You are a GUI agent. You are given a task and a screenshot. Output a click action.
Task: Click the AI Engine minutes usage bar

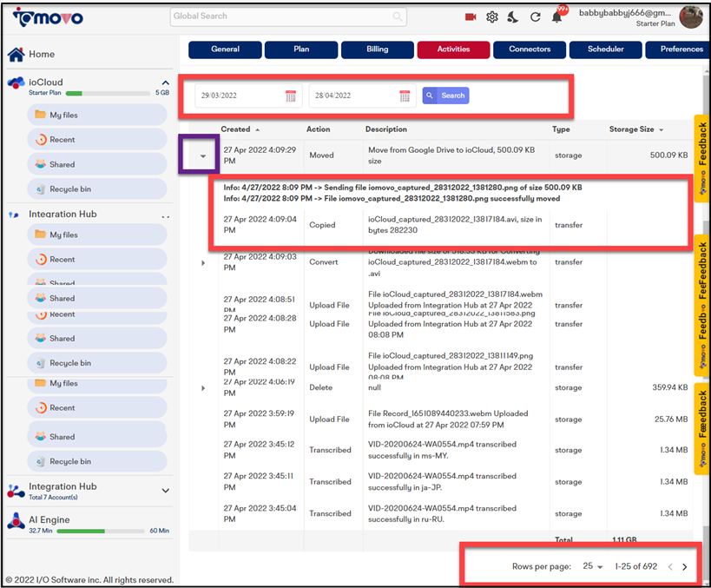[x=100, y=531]
